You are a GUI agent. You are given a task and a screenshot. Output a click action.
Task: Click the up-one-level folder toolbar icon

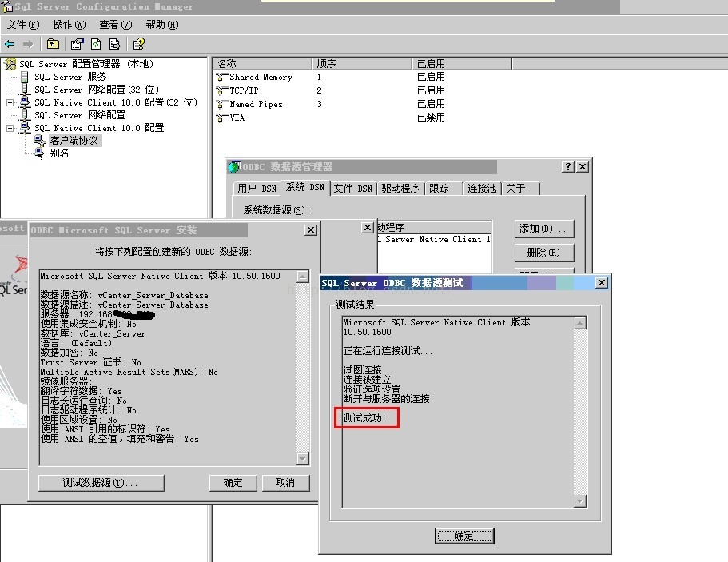(53, 44)
